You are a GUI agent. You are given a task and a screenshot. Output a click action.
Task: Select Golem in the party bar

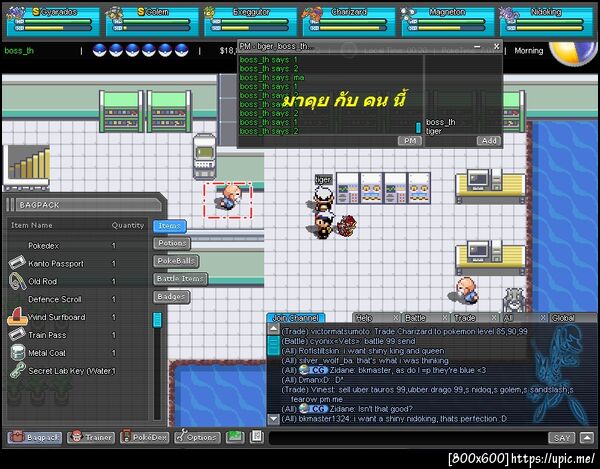pos(152,21)
